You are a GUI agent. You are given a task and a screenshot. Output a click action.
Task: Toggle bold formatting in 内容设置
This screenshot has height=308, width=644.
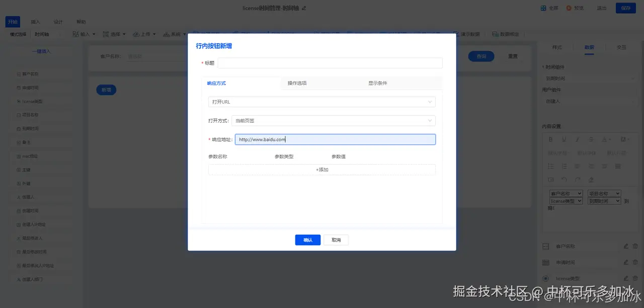551,139
